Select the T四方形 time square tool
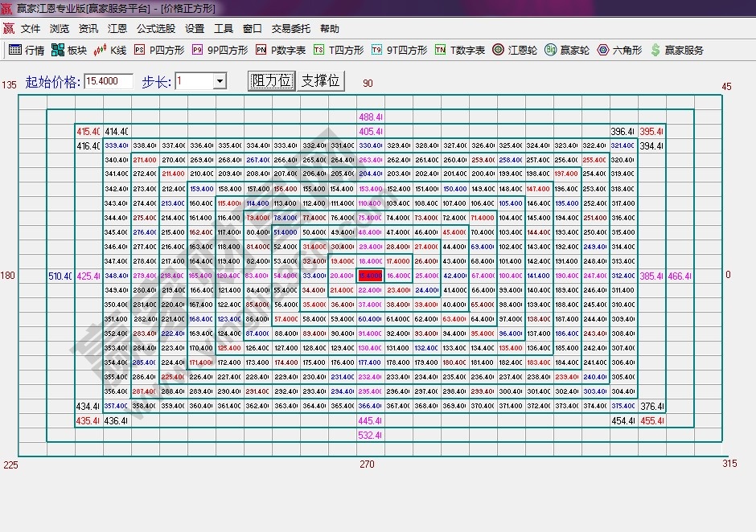This screenshot has width=756, height=532. click(338, 50)
